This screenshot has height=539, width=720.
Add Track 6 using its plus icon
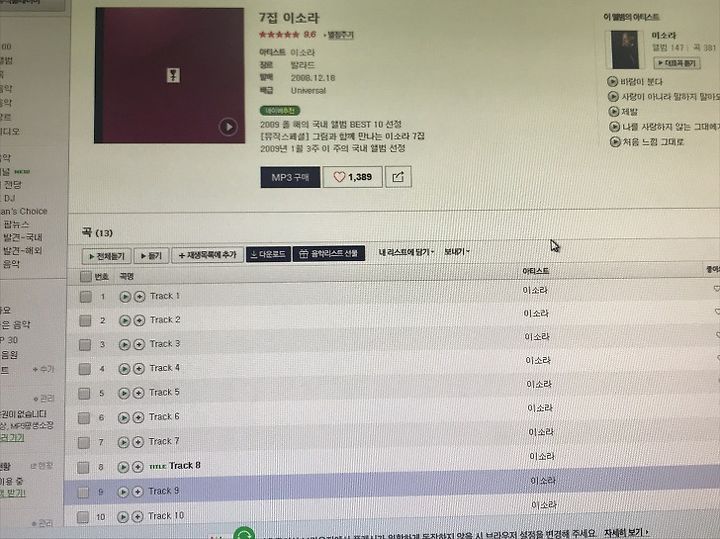[x=138, y=417]
